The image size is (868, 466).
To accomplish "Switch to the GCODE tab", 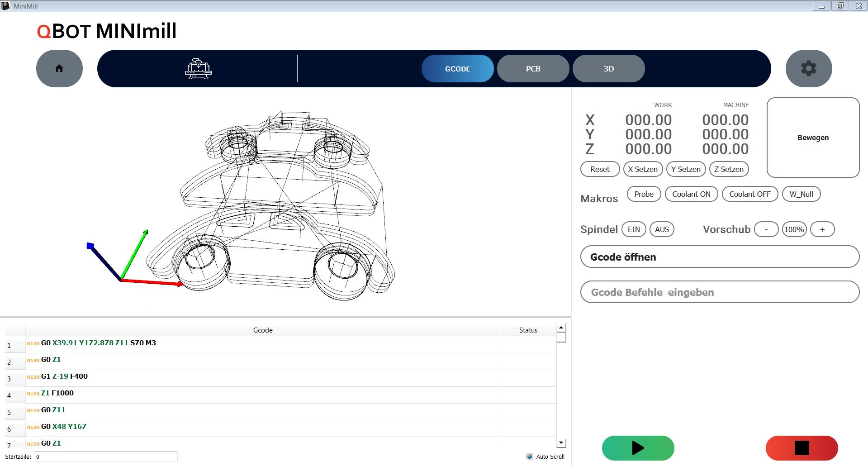I will 457,69.
